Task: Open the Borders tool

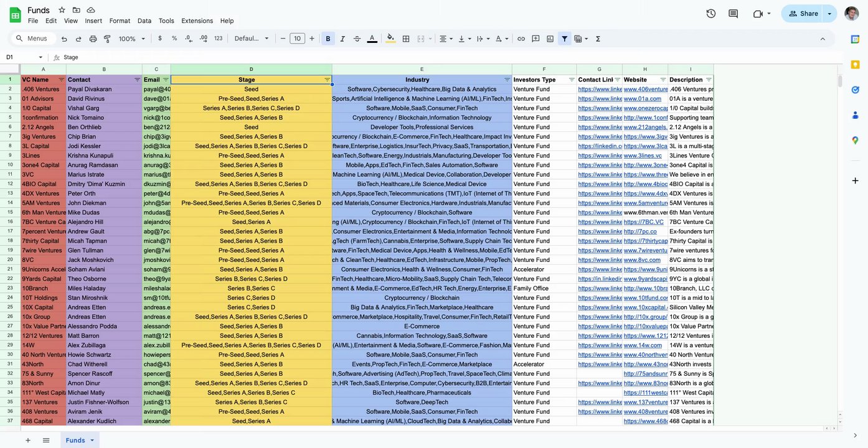Action: pos(406,39)
